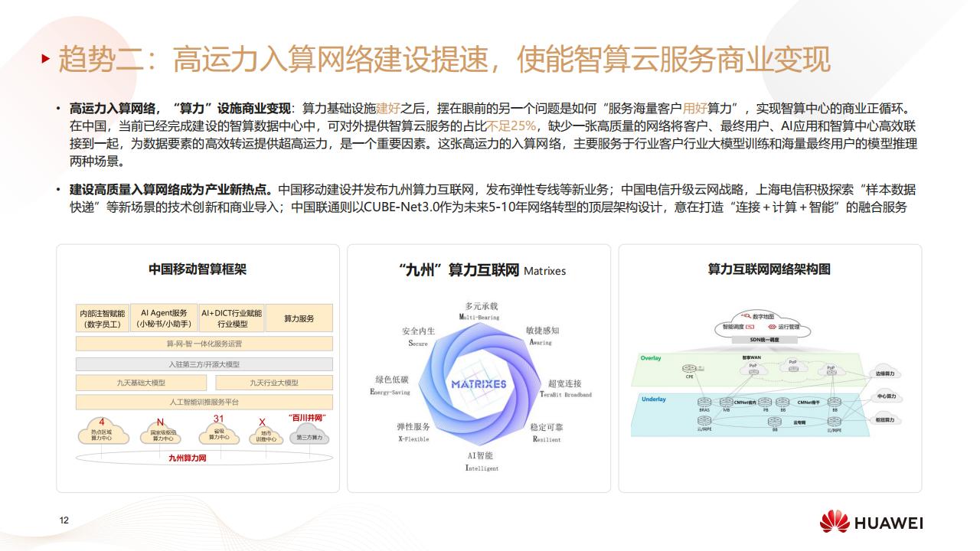
Task: Click the heading "九州"算力互联网 Matrixes
Action: pyautogui.click(x=482, y=269)
